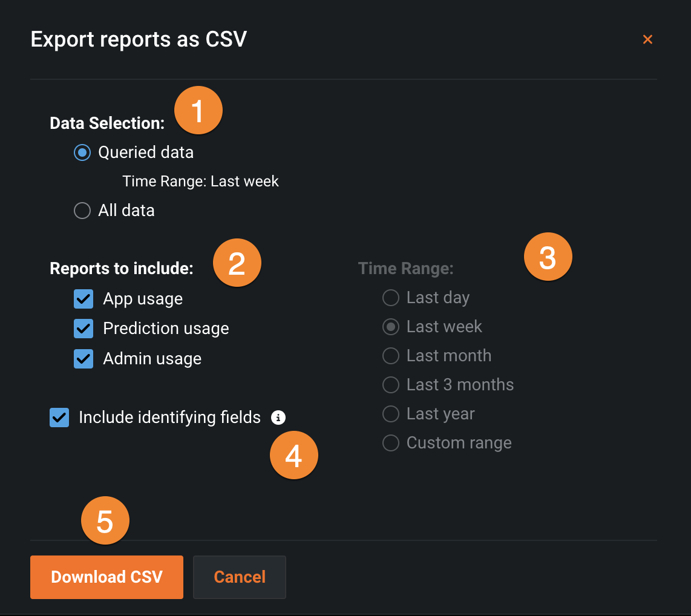
Task: Uncheck the App usage report checkbox
Action: click(x=84, y=299)
